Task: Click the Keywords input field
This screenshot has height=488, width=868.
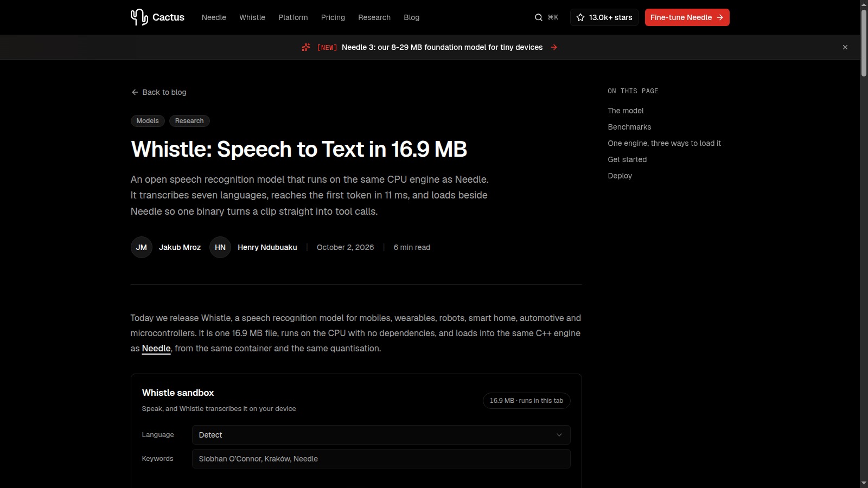Action: (x=381, y=459)
